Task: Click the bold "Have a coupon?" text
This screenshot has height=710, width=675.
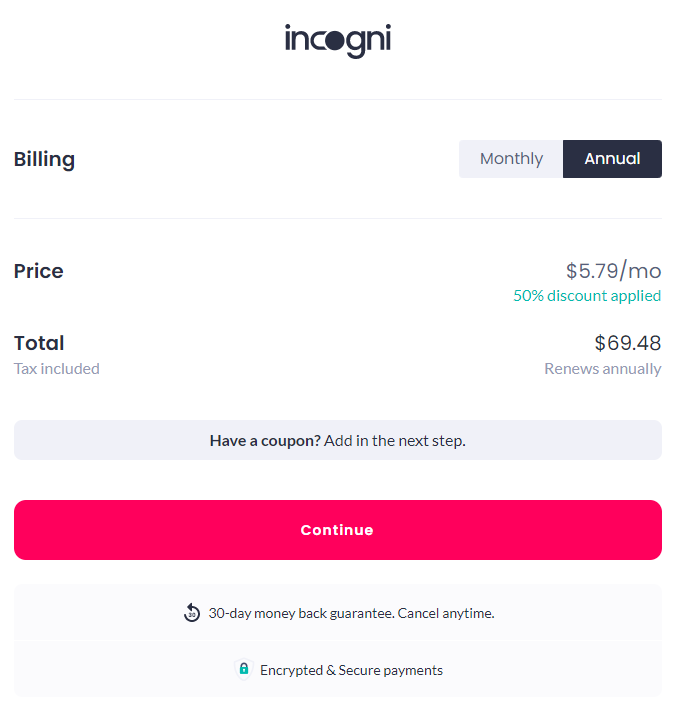Action: [265, 440]
